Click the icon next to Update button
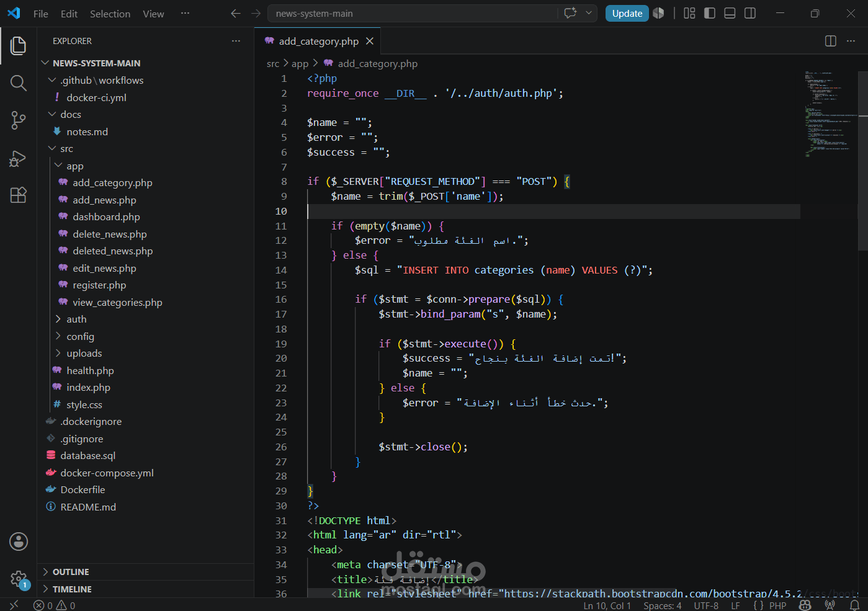This screenshot has width=868, height=611. coord(658,13)
